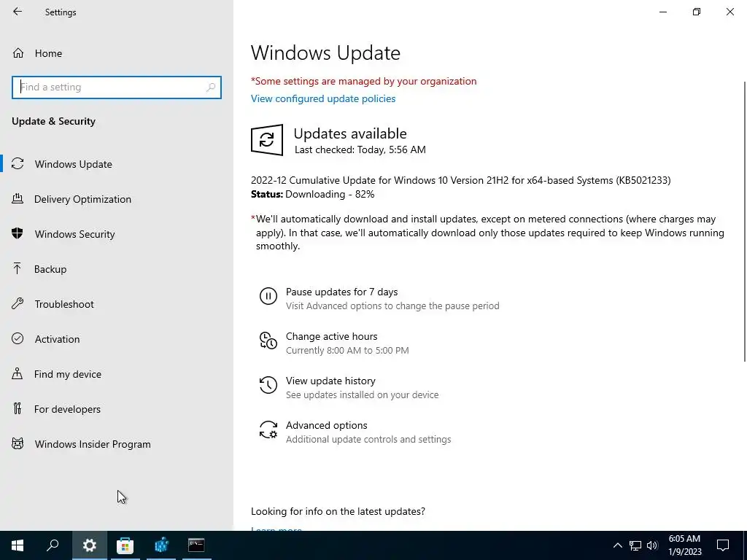Click the Backup arrow icon
747x560 pixels.
[18, 268]
